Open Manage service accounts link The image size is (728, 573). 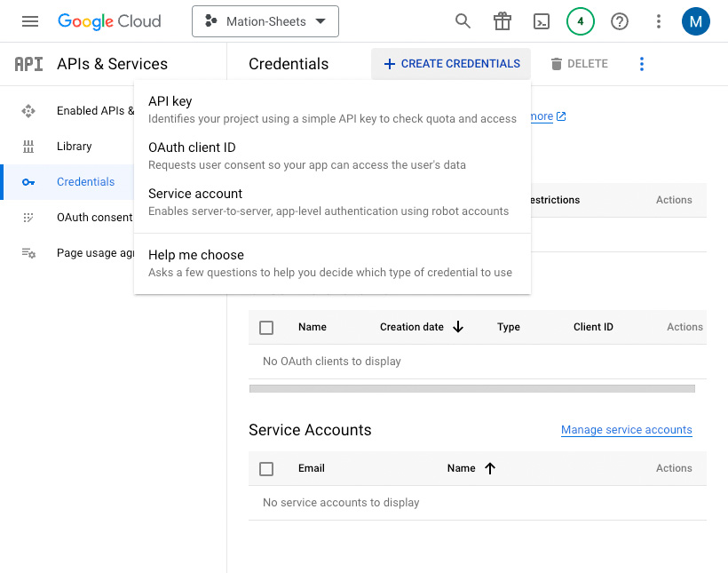click(626, 430)
